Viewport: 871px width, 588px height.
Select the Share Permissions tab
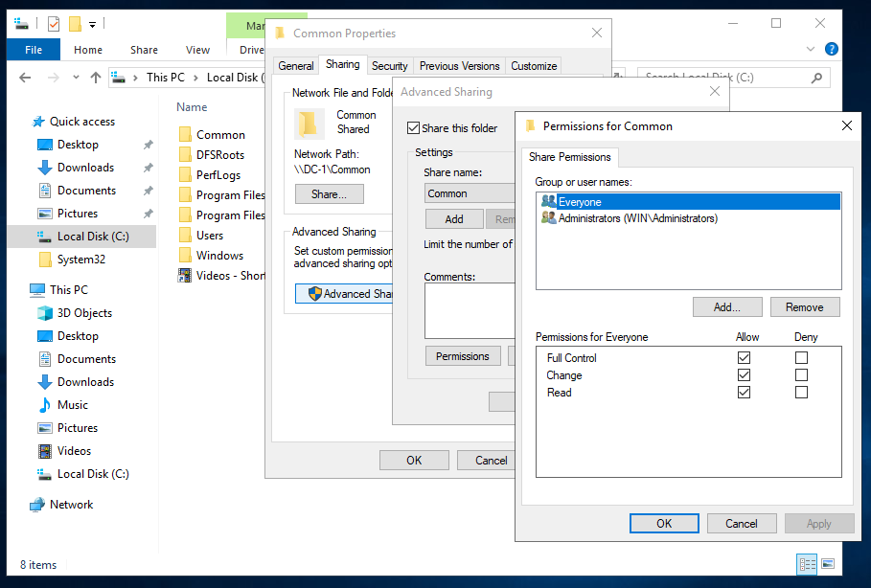570,157
